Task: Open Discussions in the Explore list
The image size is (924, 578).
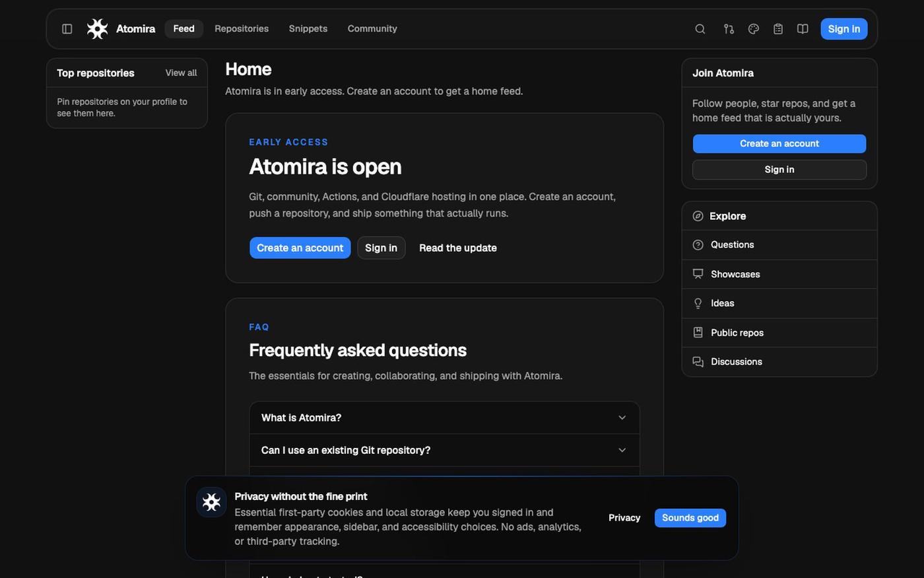Action: point(779,362)
